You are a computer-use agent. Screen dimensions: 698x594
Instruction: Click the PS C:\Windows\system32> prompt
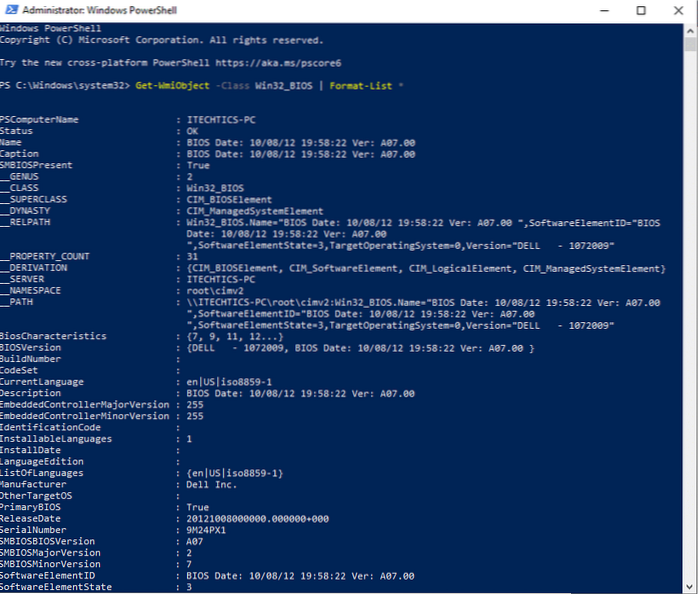click(x=65, y=86)
